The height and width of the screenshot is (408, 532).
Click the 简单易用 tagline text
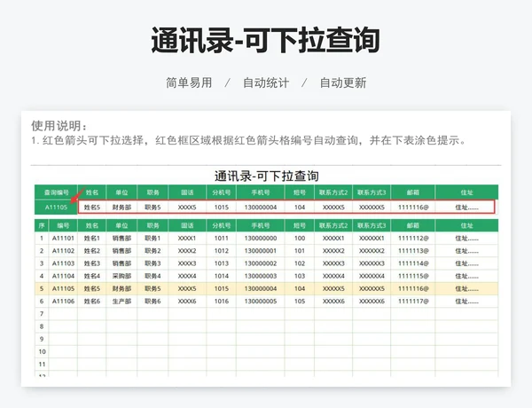click(189, 82)
